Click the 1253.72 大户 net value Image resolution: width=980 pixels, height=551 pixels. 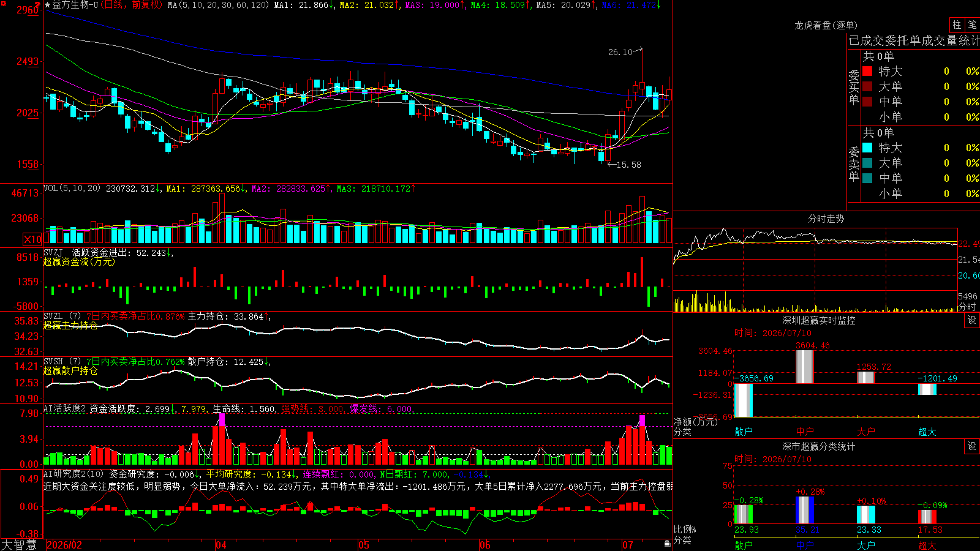[874, 367]
